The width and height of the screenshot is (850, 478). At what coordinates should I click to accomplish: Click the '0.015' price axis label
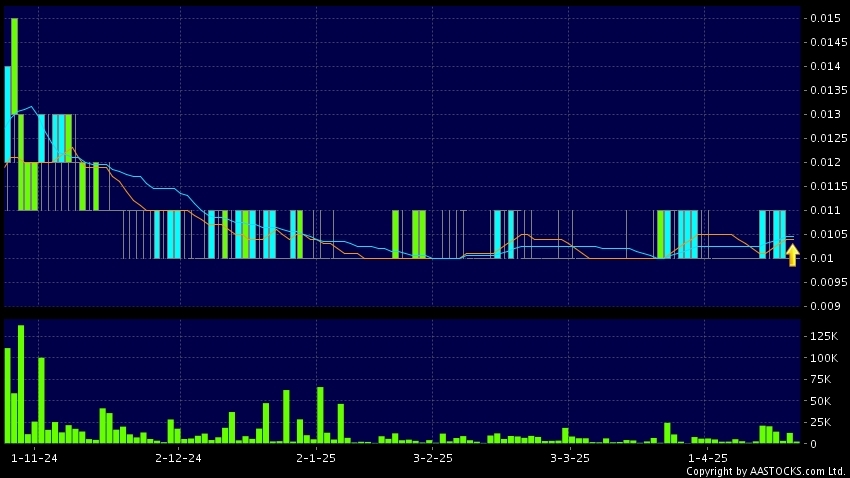[x=825, y=18]
